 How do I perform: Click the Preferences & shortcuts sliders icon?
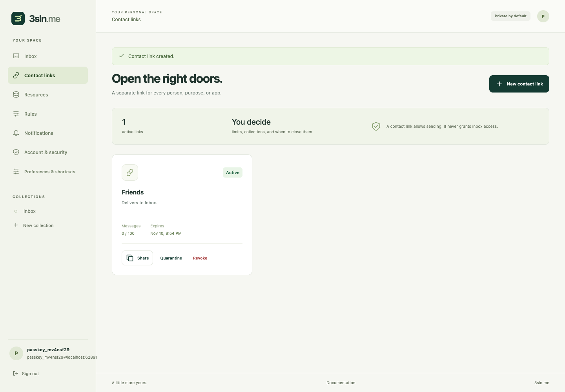(16, 171)
